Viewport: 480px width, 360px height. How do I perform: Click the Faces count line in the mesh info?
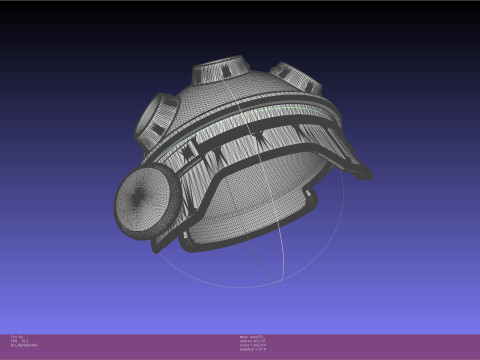[x=253, y=345]
